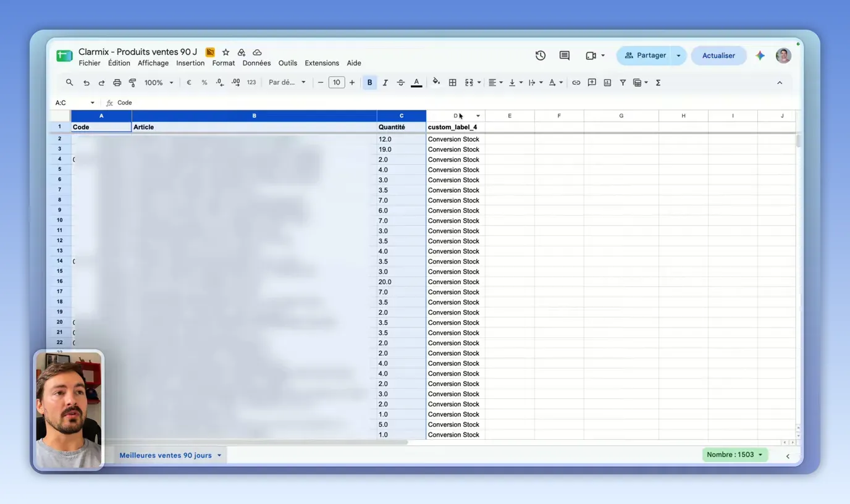Viewport: 850px width, 504px height.
Task: Toggle italic formatting
Action: [x=385, y=83]
